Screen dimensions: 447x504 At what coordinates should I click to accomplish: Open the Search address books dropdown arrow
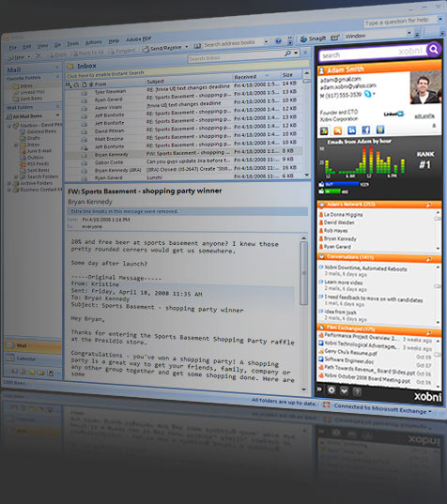click(266, 41)
